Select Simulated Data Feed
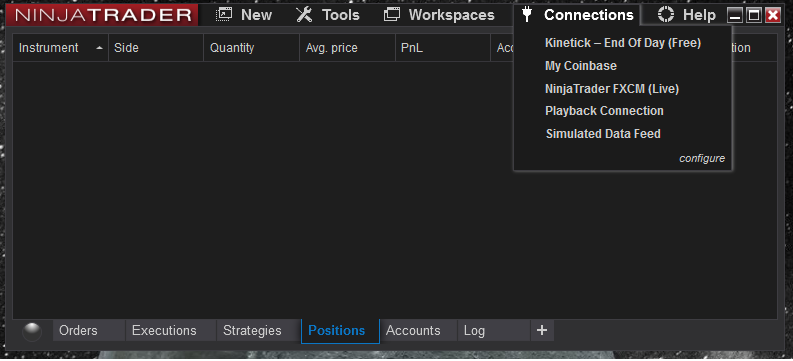Screen dimensions: 793x361 tap(603, 134)
